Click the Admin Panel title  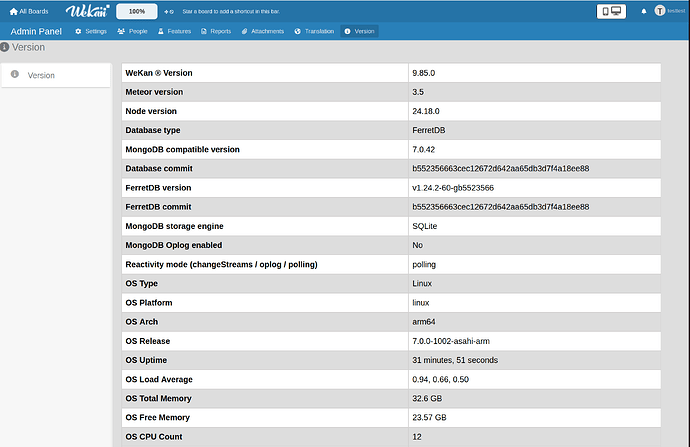[x=36, y=31]
